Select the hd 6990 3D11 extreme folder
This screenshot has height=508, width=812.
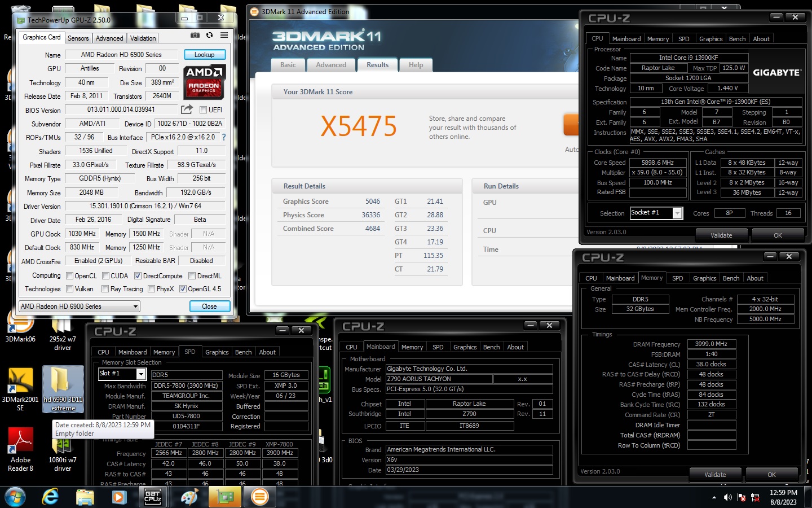[x=63, y=389]
